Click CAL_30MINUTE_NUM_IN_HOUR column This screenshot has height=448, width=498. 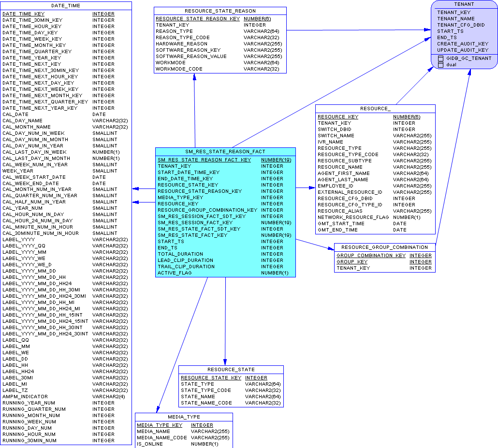pos(41,233)
